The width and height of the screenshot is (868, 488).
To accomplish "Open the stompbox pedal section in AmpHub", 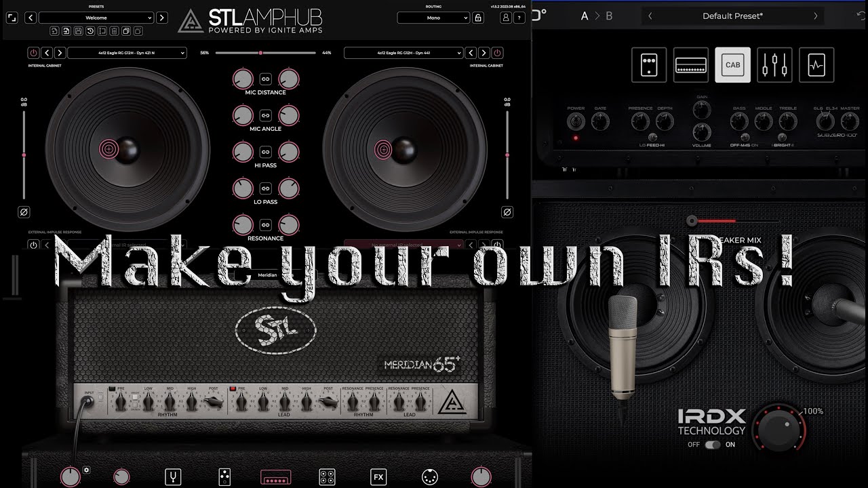I will [x=224, y=477].
